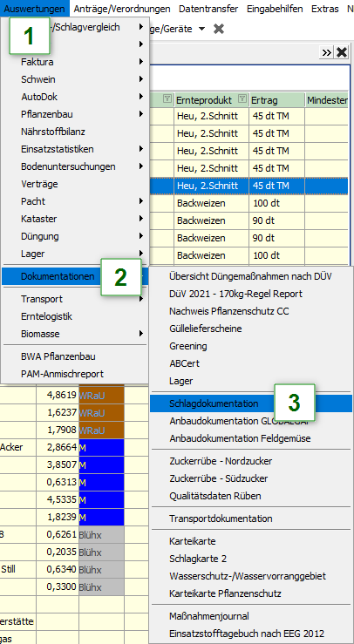Expand the Kataster submenu

pyautogui.click(x=75, y=219)
